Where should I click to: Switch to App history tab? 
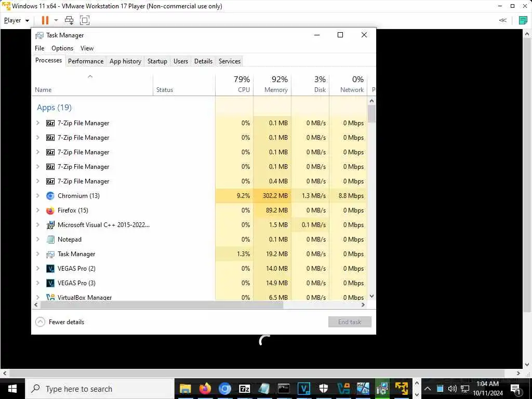click(x=125, y=61)
